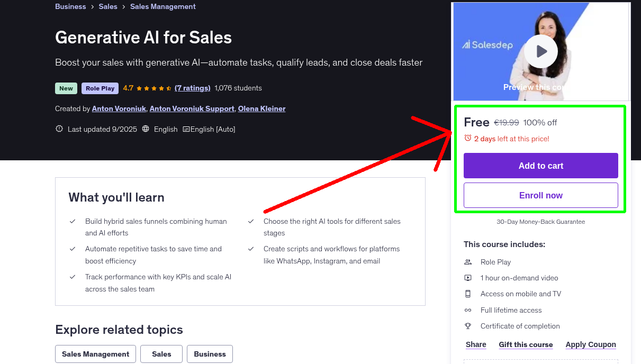Image resolution: width=641 pixels, height=364 pixels.
Task: Click the 30-Day Money-Back Guarantee text
Action: (x=541, y=222)
